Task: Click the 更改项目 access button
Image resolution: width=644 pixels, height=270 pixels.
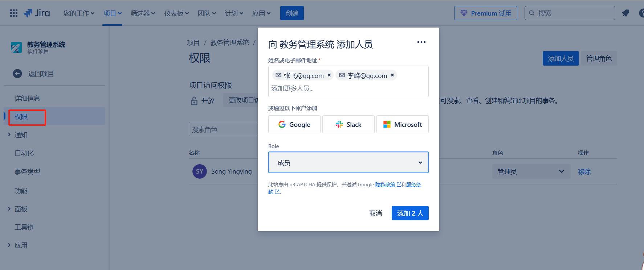Action: click(240, 100)
